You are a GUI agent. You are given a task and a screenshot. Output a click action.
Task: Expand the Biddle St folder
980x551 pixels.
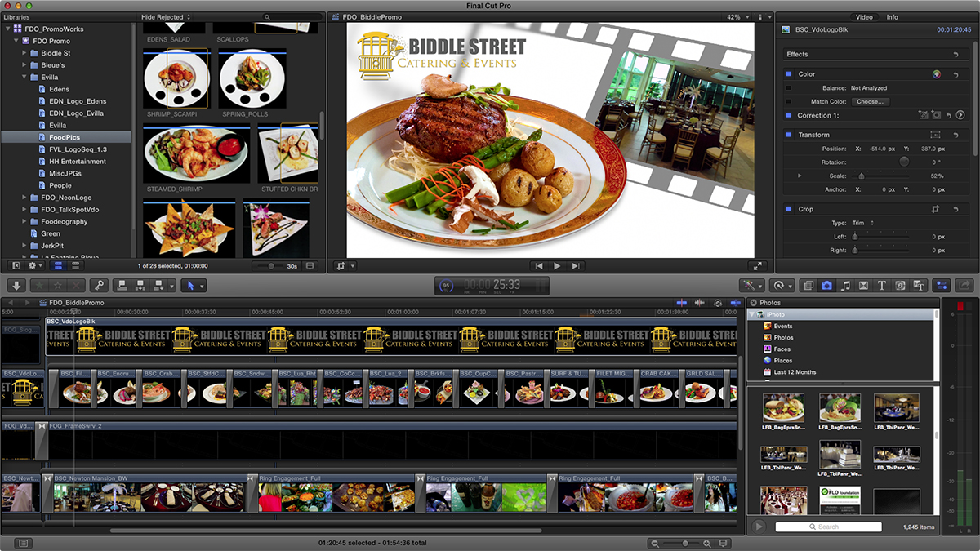(x=24, y=53)
